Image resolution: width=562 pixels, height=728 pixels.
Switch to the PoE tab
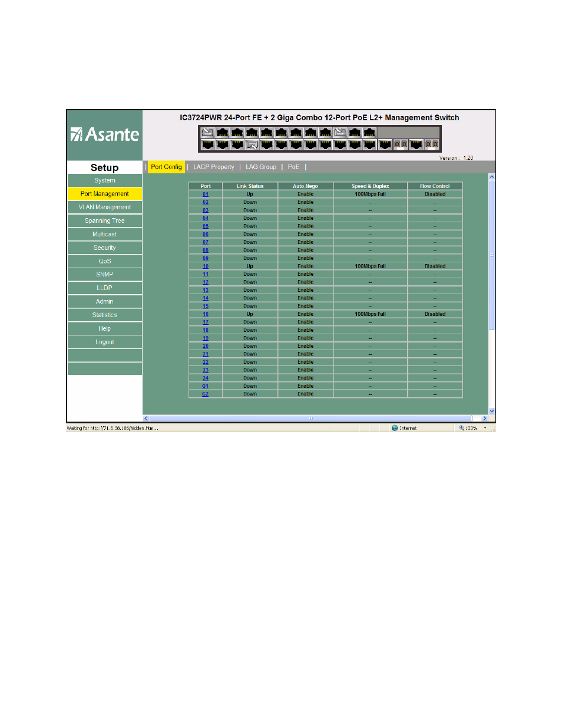pyautogui.click(x=293, y=167)
